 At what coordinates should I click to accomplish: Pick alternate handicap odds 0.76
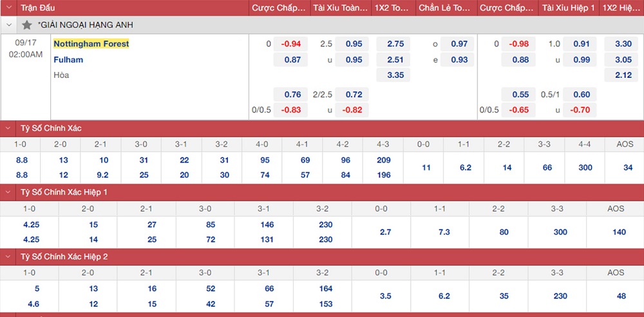click(291, 95)
